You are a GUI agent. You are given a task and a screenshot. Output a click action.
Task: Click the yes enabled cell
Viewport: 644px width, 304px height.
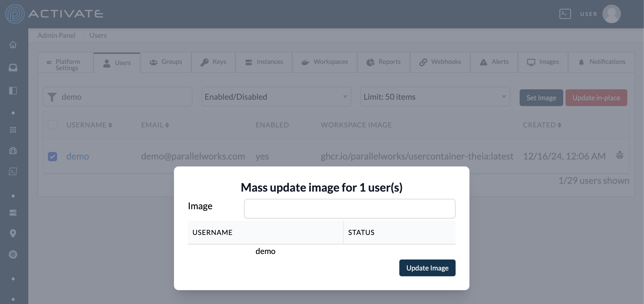262,156
